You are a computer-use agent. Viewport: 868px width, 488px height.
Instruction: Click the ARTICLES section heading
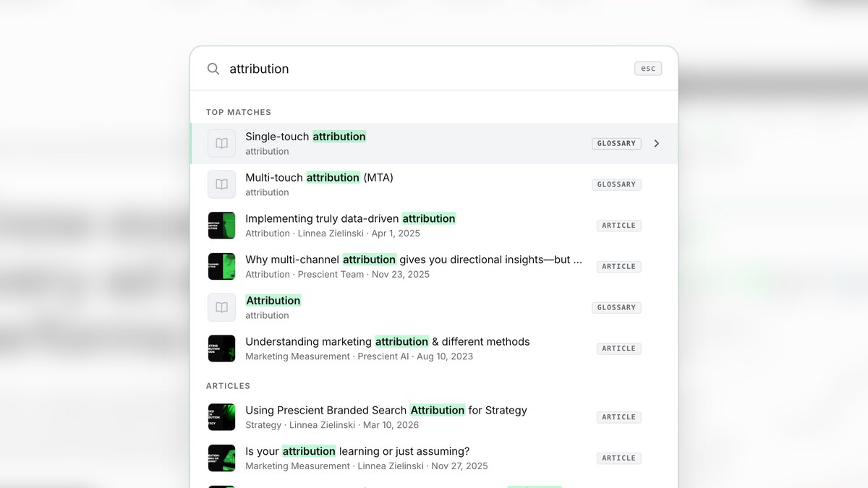pyautogui.click(x=228, y=385)
